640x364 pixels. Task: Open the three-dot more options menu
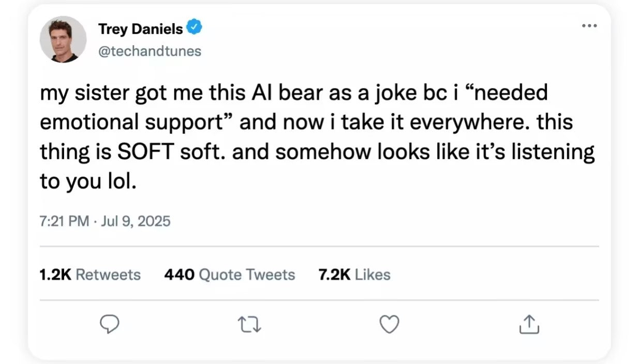pos(588,26)
